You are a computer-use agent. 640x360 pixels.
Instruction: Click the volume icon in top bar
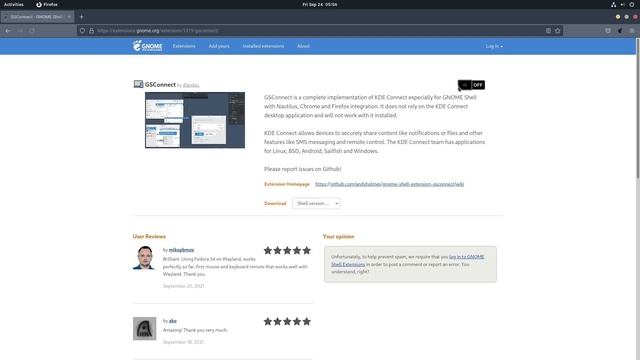coord(623,4)
